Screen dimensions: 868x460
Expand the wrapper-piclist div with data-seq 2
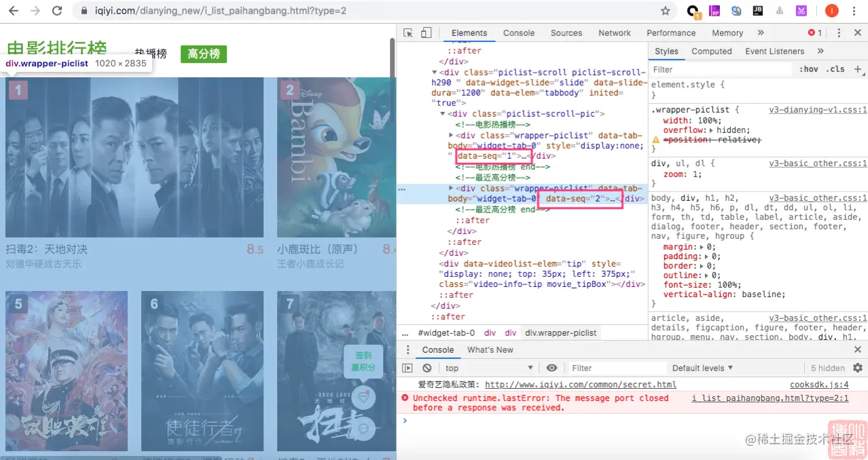(x=452, y=189)
